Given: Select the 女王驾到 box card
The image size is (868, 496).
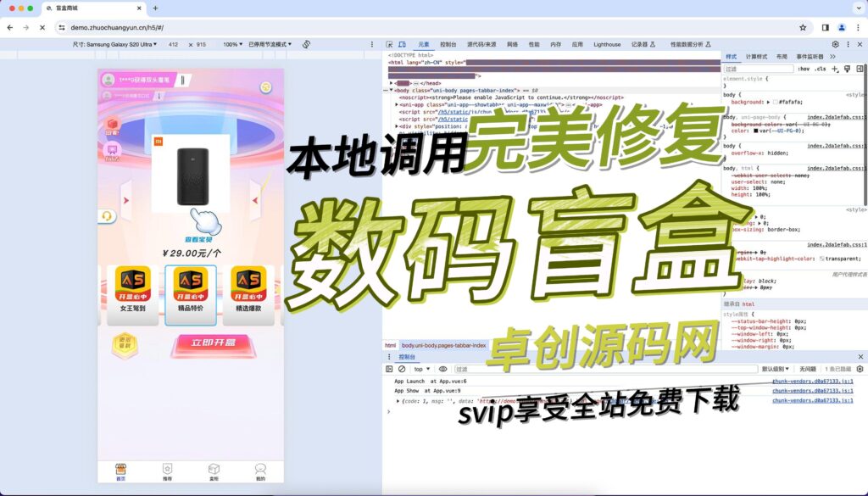Looking at the screenshot, I should coord(132,294).
